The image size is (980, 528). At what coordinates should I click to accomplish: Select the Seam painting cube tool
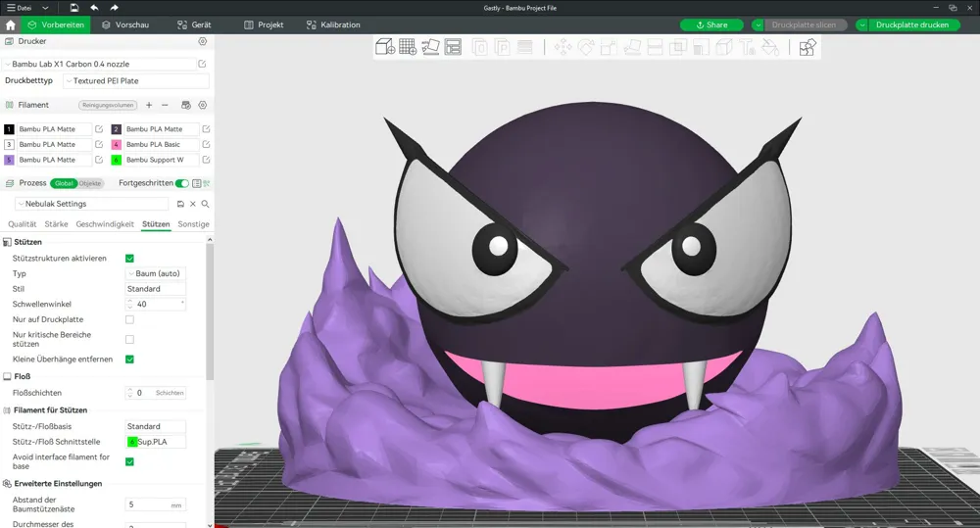pyautogui.click(x=724, y=47)
